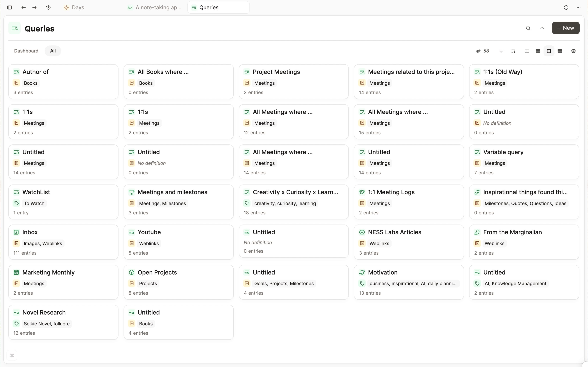Navigate back using the left arrow

pos(23,7)
